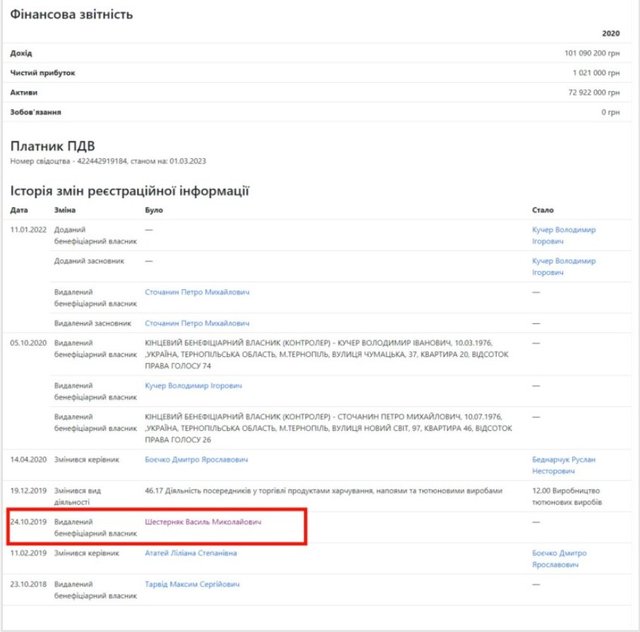Screen dimensions: 640x632
Task: Open Кучер Володимир Ігорович link in 05.10.2020 section
Action: pos(193,385)
